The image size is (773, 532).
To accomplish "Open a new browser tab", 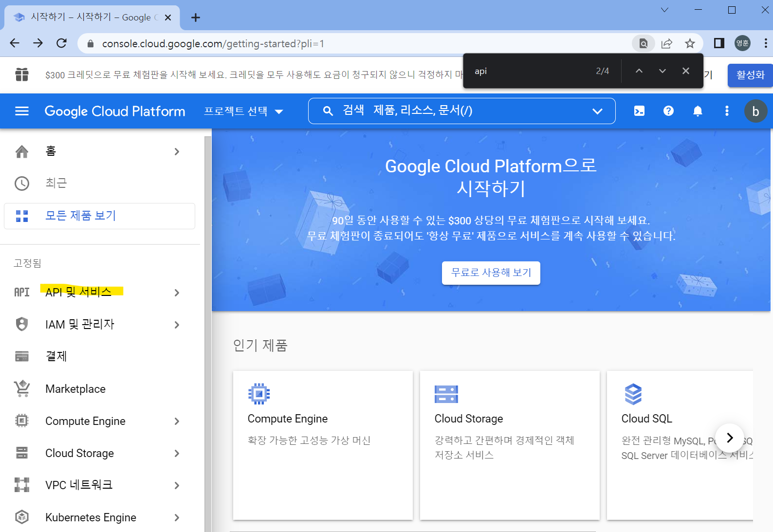I will click(x=196, y=18).
